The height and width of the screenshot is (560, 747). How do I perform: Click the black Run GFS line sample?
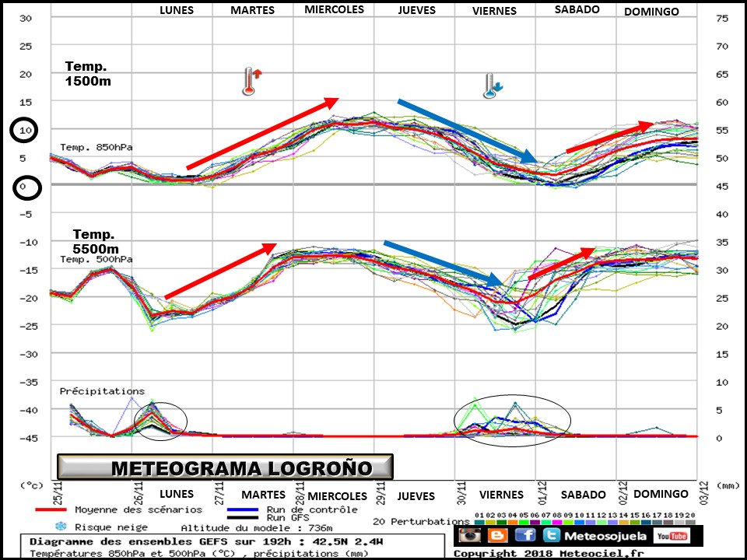click(243, 516)
